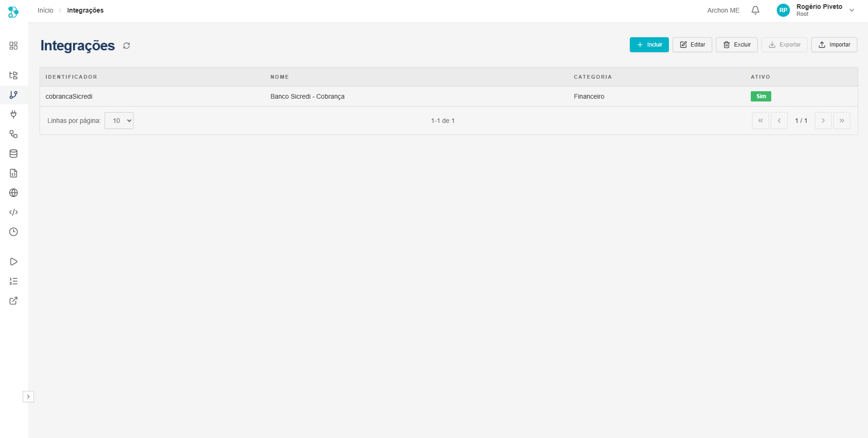This screenshot has width=868, height=438.
Task: Select the plug connector icon in sidebar
Action: pos(13,115)
